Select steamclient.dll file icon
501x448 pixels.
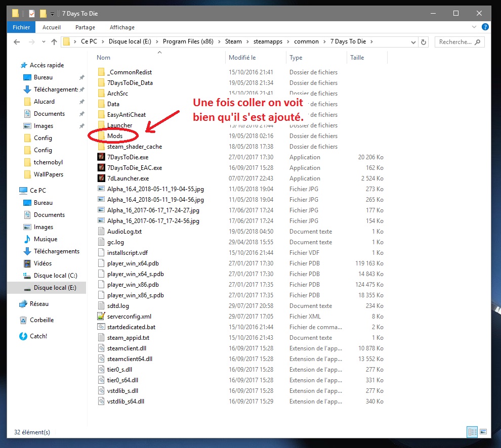click(101, 348)
